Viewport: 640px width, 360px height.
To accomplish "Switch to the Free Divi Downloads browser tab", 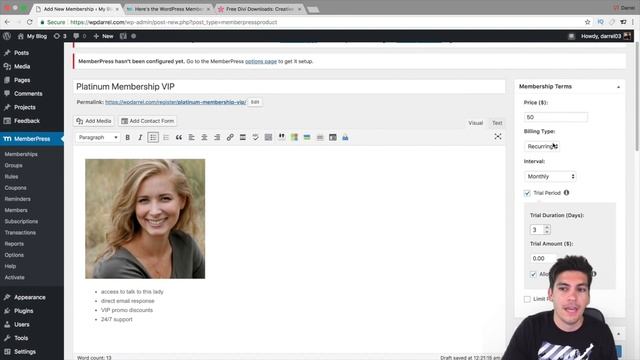I will (x=259, y=9).
